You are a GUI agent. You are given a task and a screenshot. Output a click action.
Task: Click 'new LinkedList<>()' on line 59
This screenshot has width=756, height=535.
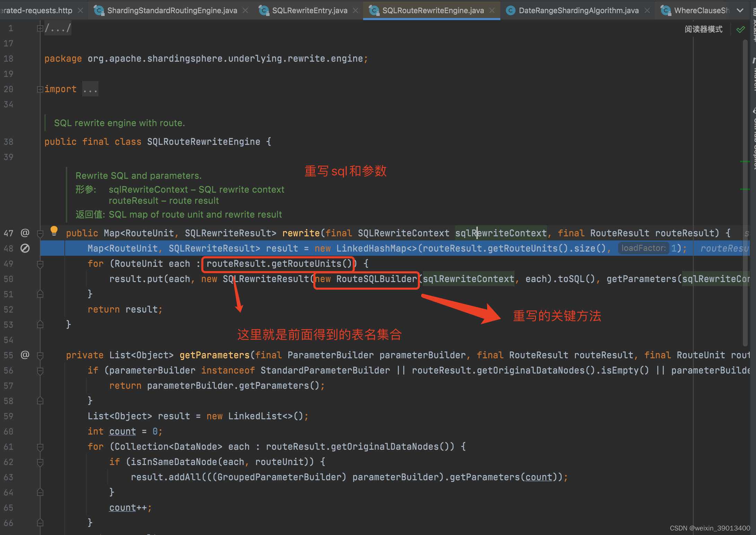[255, 416]
